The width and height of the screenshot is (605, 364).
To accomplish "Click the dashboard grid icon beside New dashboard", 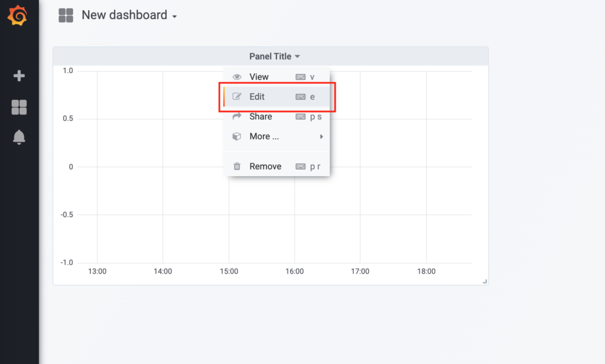I will coord(66,15).
